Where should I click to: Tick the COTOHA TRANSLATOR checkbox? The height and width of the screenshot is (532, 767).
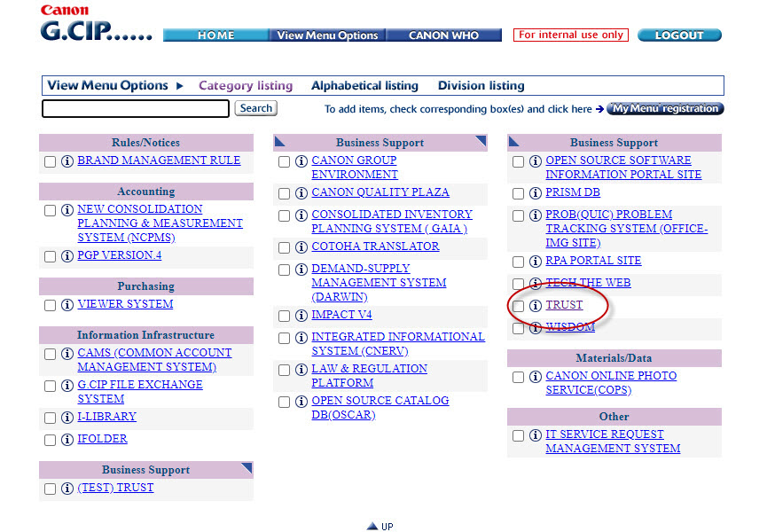tap(285, 247)
